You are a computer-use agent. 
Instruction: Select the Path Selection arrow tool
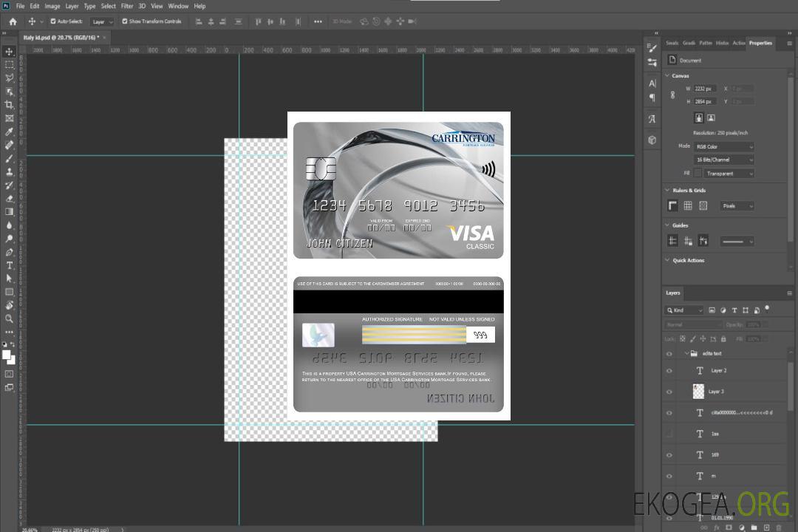click(9, 279)
